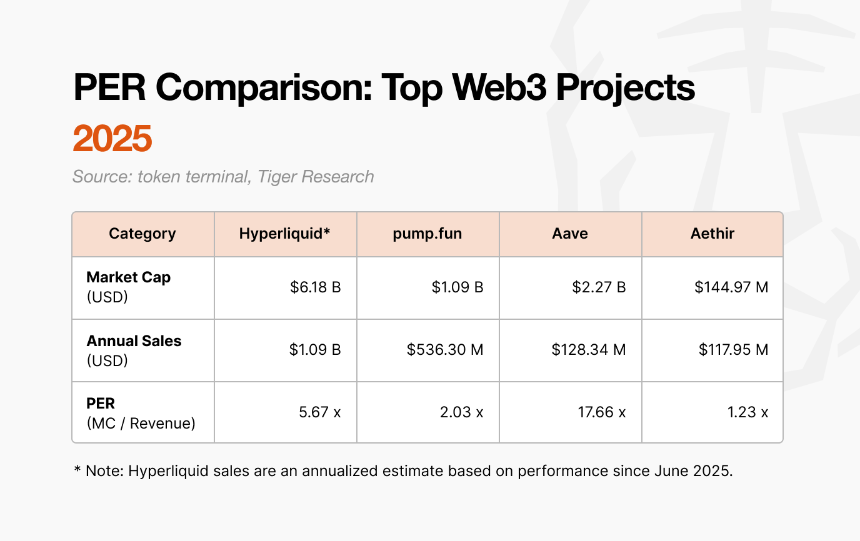Click pump.fun market cap $1.09 B cell
Image resolution: width=860 pixels, height=541 pixels.
coord(428,288)
